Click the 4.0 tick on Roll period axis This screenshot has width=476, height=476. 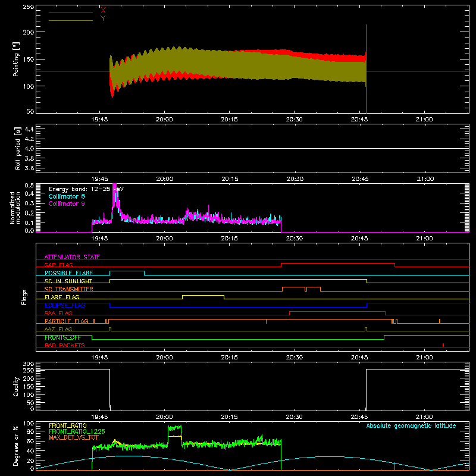(29, 149)
